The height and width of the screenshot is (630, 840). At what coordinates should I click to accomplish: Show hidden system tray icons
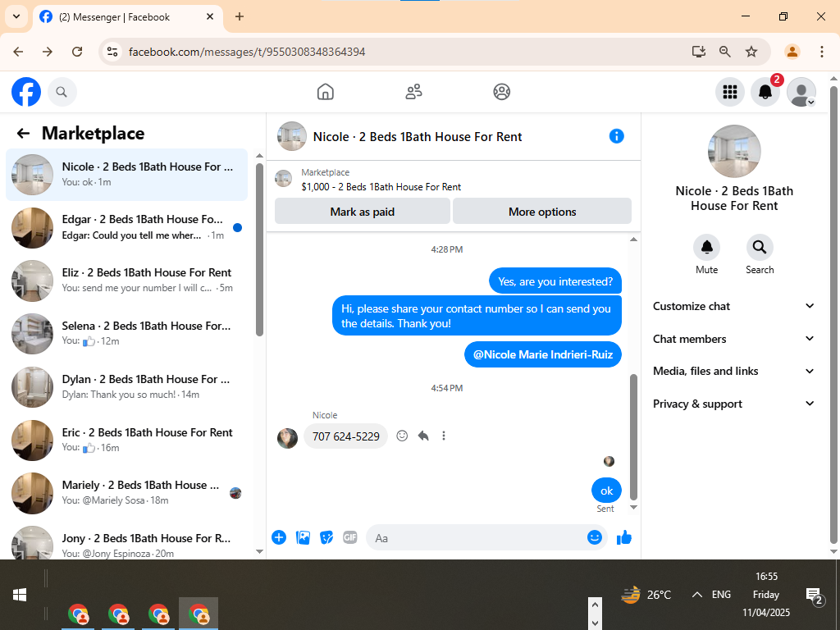point(697,595)
